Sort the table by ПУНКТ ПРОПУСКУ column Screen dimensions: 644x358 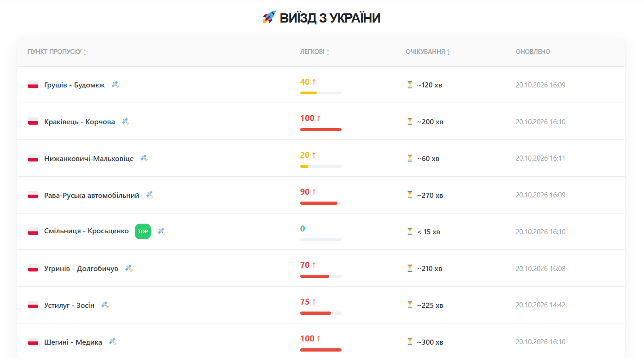[x=57, y=52]
